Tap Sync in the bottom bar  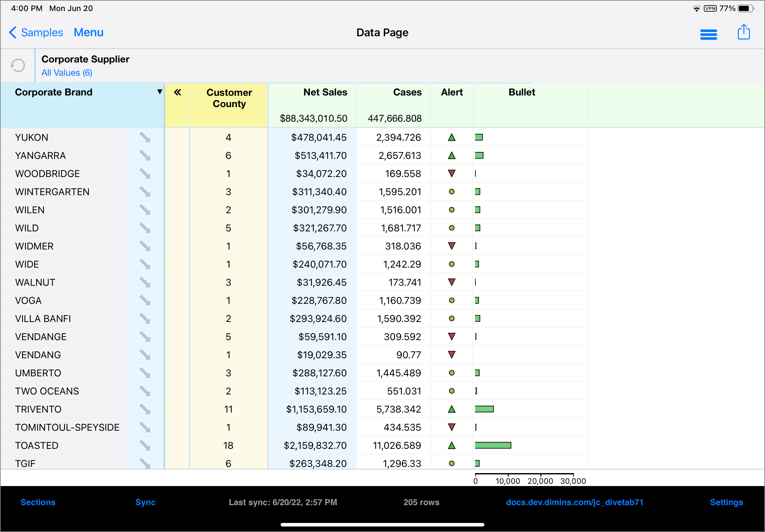(x=145, y=502)
